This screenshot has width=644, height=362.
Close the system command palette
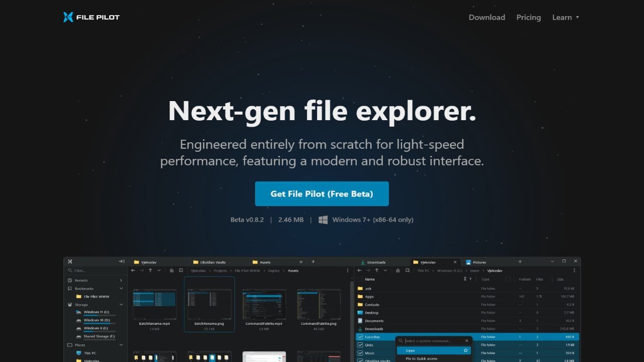point(467,341)
